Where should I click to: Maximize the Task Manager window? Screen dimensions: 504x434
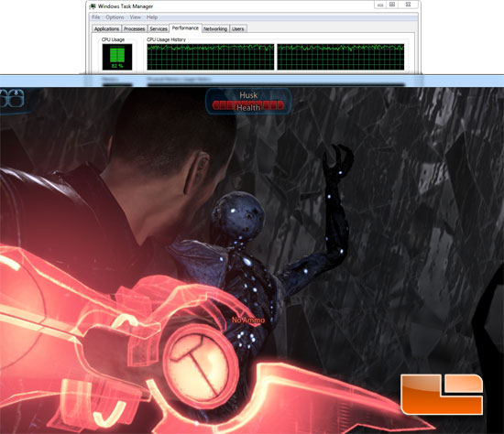pos(392,5)
